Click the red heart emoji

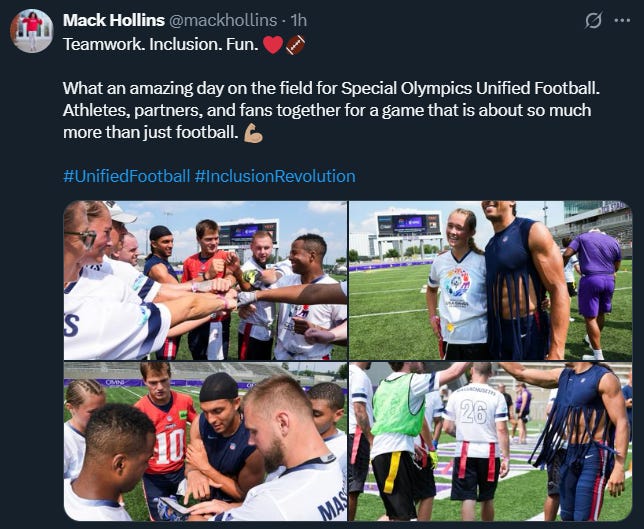[273, 44]
